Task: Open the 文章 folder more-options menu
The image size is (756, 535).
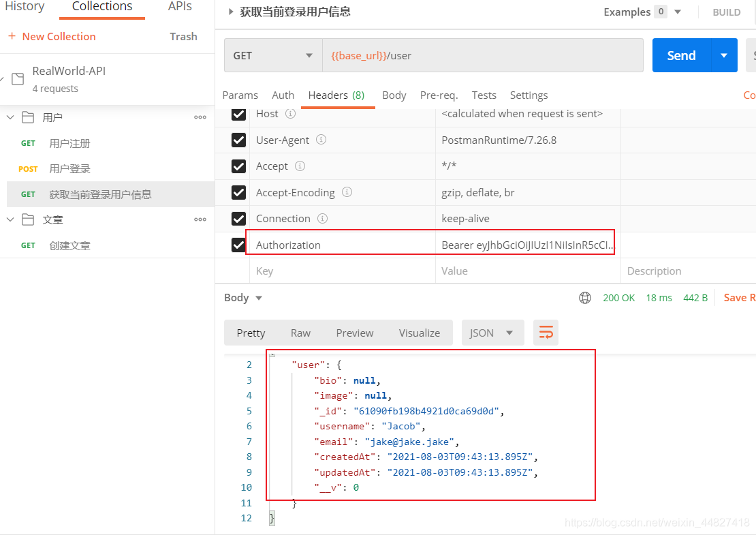Action: click(x=200, y=219)
